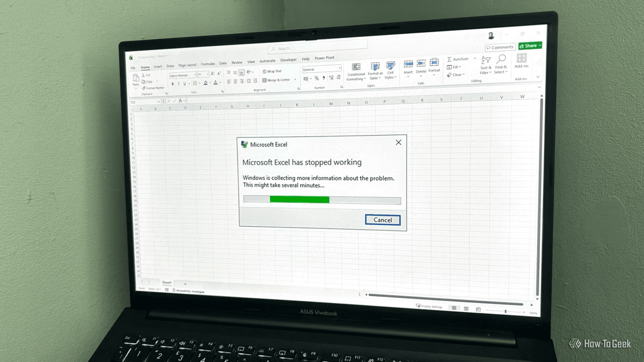Click the font color A icon
Image resolution: width=644 pixels, height=362 pixels.
(215, 82)
